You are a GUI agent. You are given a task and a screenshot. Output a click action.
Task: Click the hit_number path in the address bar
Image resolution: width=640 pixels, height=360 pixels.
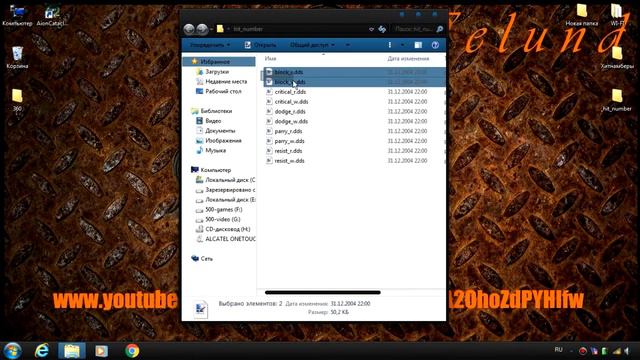248,29
